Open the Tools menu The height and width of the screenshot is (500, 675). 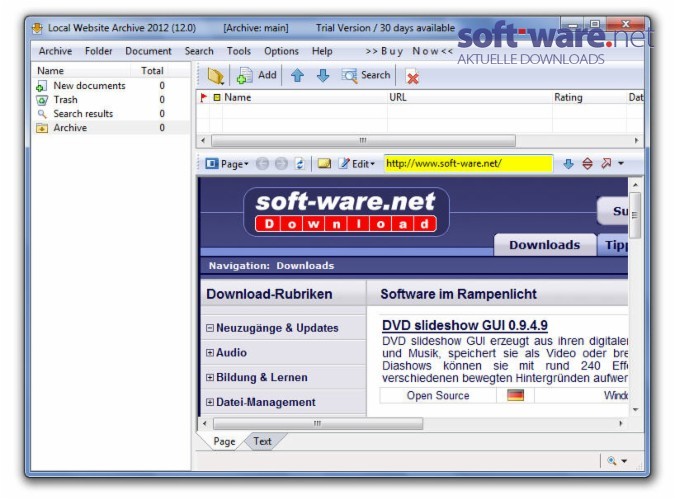[238, 51]
